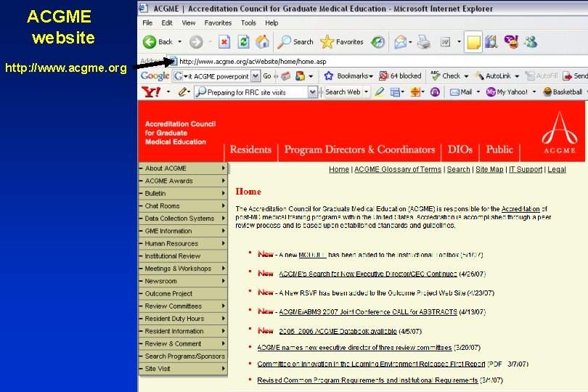Open My Yahoo! from the toolbar
The image size is (588, 392).
point(507,92)
